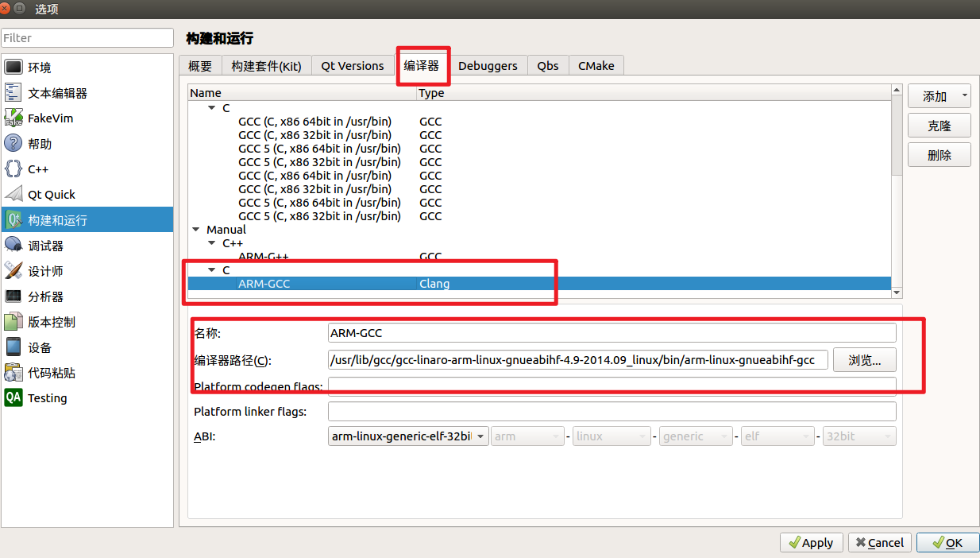Select the 构建和运行 sidebar icon
The height and width of the screenshot is (558, 980).
[x=14, y=220]
